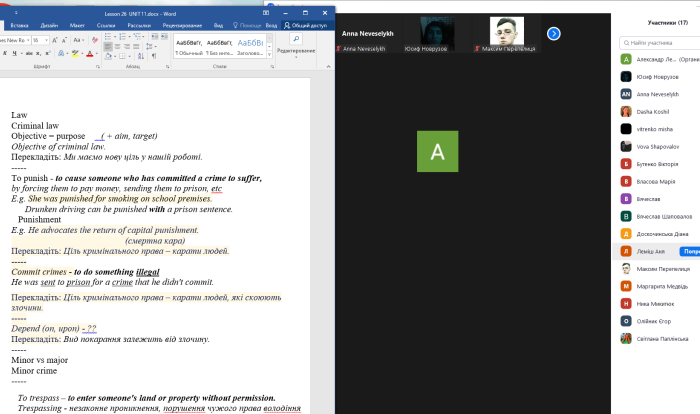Show paragraph marks with pilcrow icon
The width and height of the screenshot is (700, 414).
pyautogui.click(x=154, y=56)
